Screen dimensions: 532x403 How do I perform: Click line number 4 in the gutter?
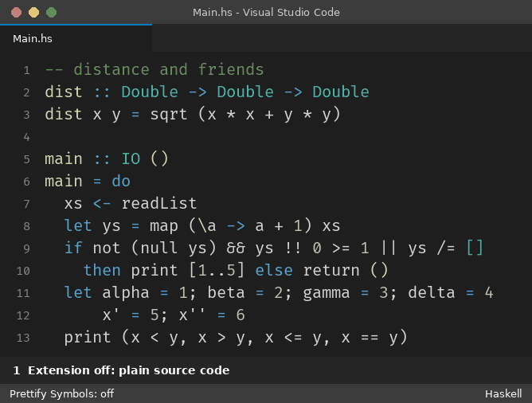(26, 137)
